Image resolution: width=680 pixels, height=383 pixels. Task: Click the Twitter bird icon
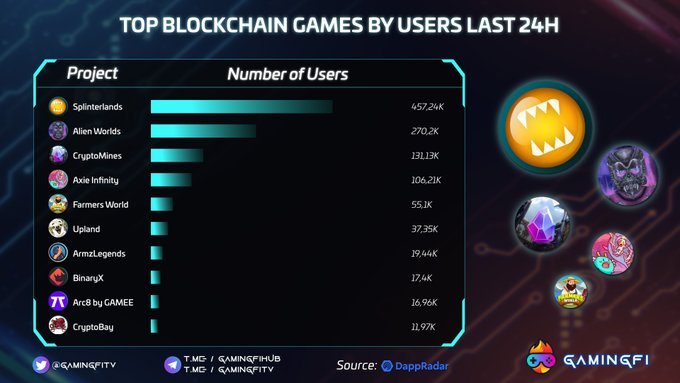(x=41, y=365)
